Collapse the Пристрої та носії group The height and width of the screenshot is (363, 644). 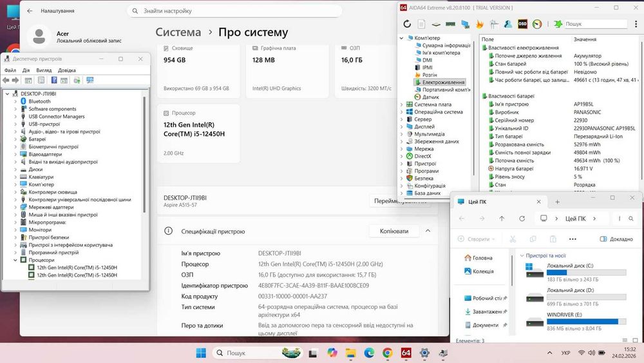click(522, 255)
